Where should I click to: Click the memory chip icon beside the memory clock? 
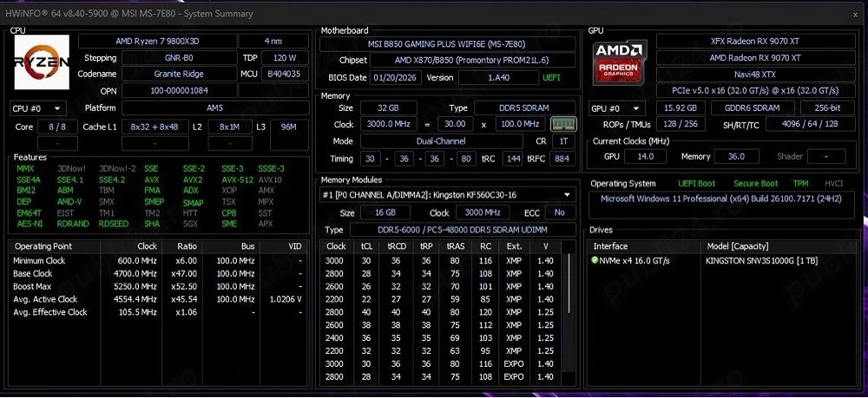(564, 124)
